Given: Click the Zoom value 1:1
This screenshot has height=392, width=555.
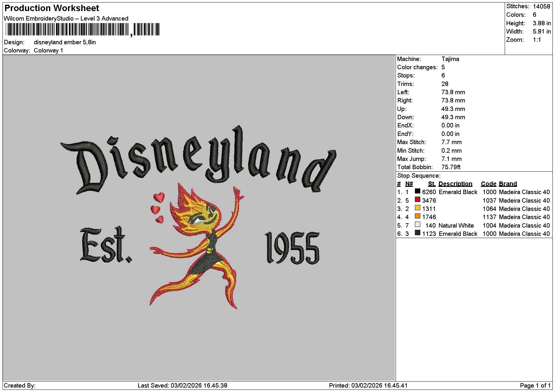Looking at the screenshot, I should tap(537, 40).
